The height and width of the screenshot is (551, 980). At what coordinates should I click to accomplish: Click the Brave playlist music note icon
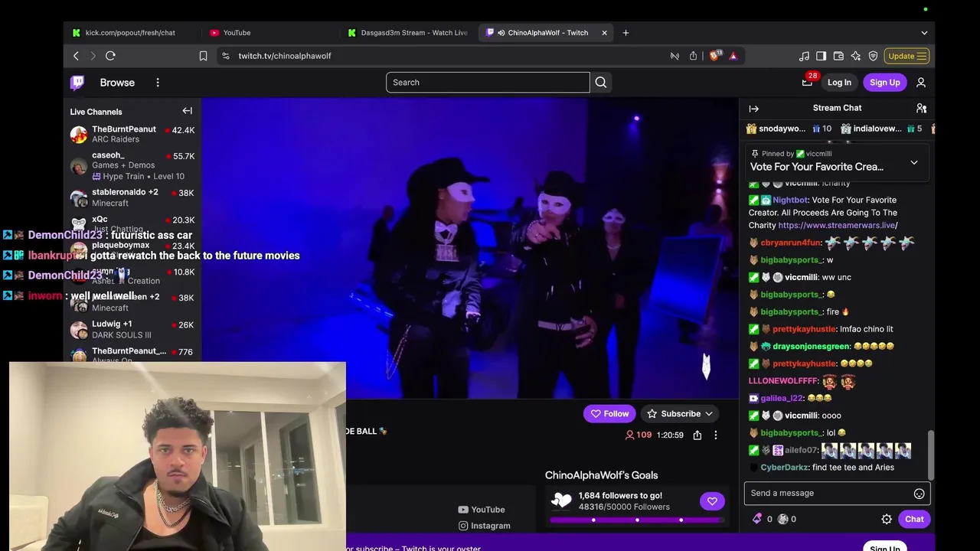(804, 56)
